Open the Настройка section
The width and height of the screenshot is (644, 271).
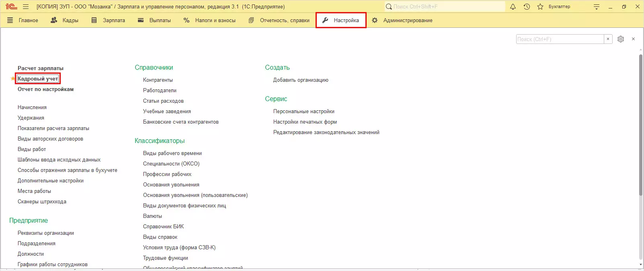pos(341,20)
